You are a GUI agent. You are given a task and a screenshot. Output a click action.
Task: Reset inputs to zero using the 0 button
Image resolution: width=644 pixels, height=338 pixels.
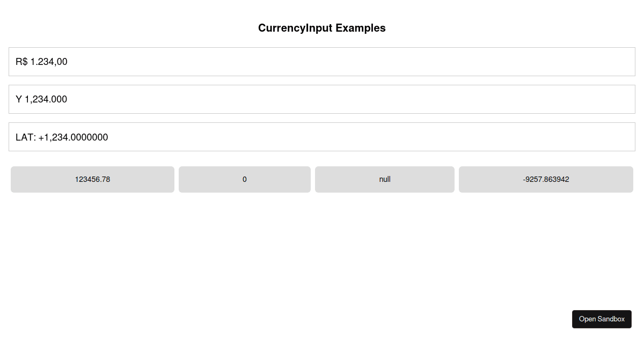(x=245, y=179)
